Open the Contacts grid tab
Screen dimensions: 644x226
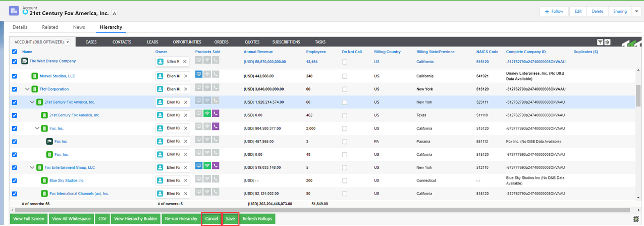click(x=122, y=42)
